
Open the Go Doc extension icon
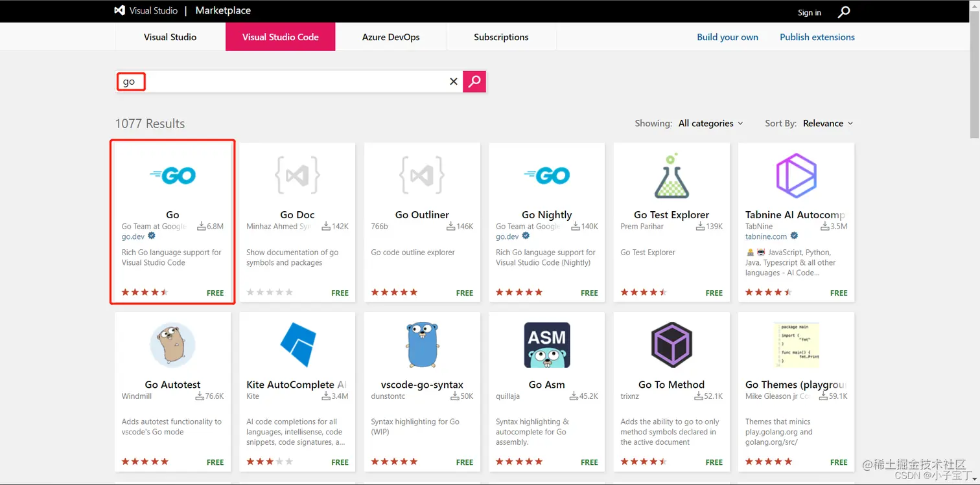pyautogui.click(x=297, y=175)
